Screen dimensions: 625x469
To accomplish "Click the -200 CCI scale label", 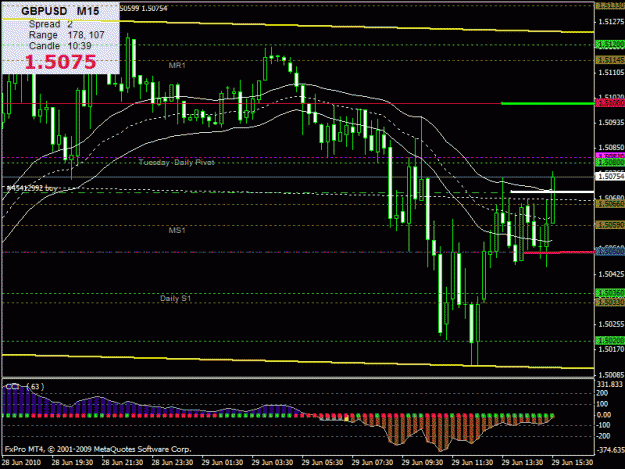I will click(x=603, y=436).
